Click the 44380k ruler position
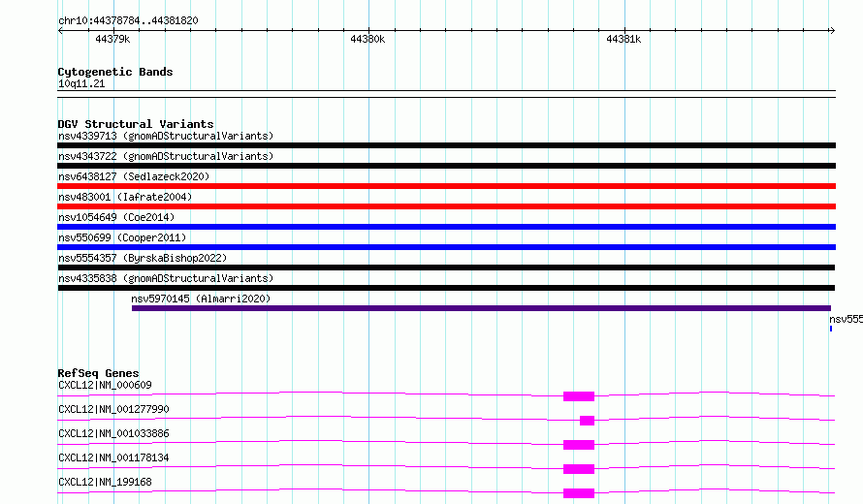Image resolution: width=863 pixels, height=504 pixels. 368,39
